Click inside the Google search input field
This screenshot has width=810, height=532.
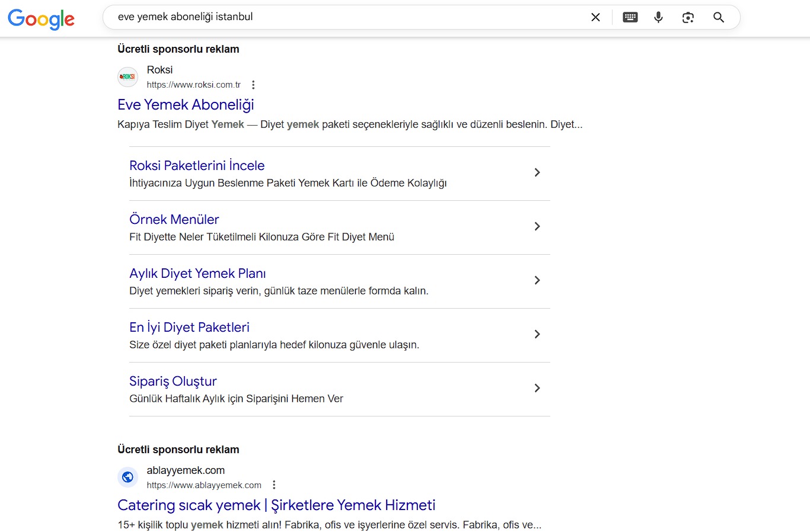344,17
